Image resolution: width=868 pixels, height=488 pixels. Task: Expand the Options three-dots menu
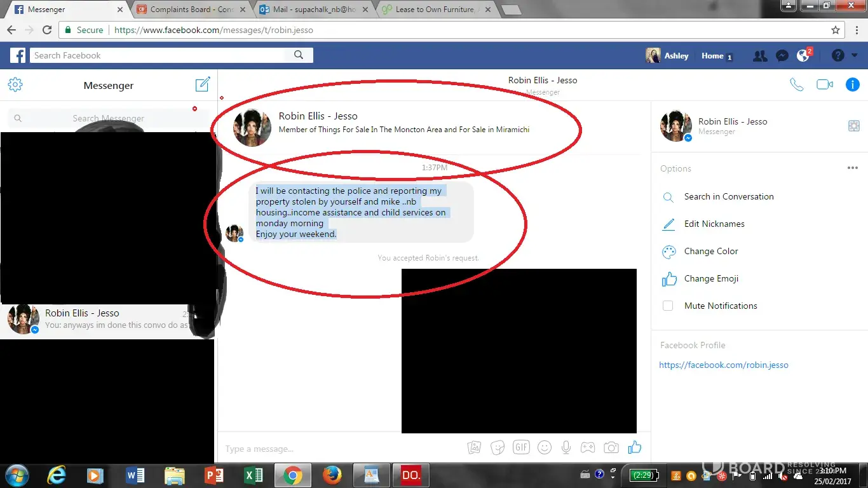click(x=852, y=168)
